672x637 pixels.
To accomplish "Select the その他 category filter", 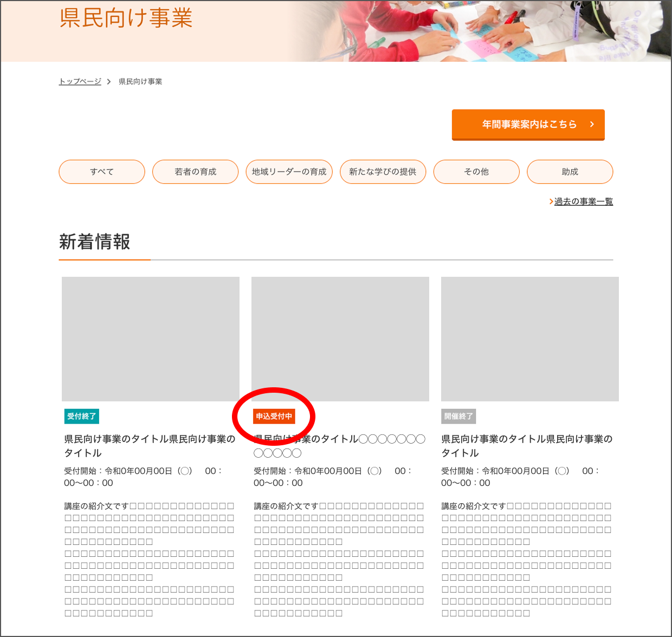I will (476, 172).
